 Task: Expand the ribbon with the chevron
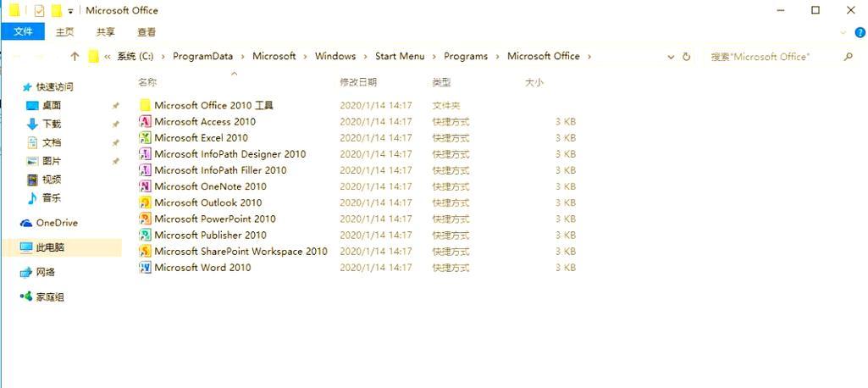[x=843, y=33]
